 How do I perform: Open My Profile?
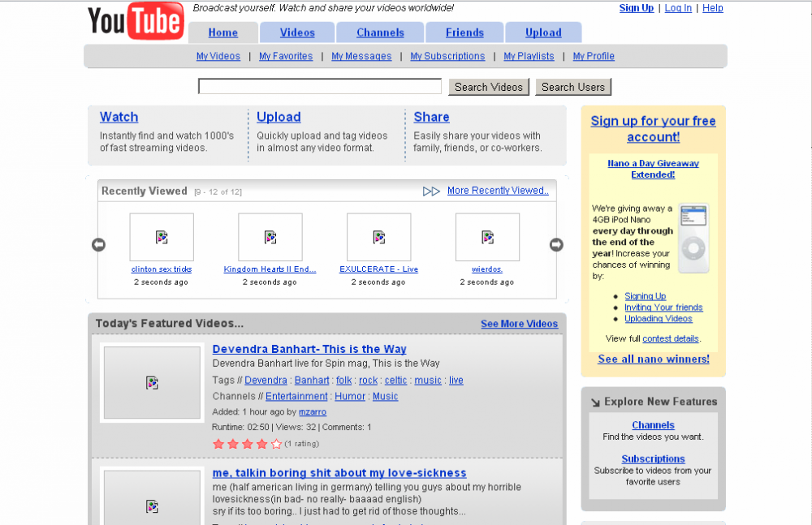594,56
